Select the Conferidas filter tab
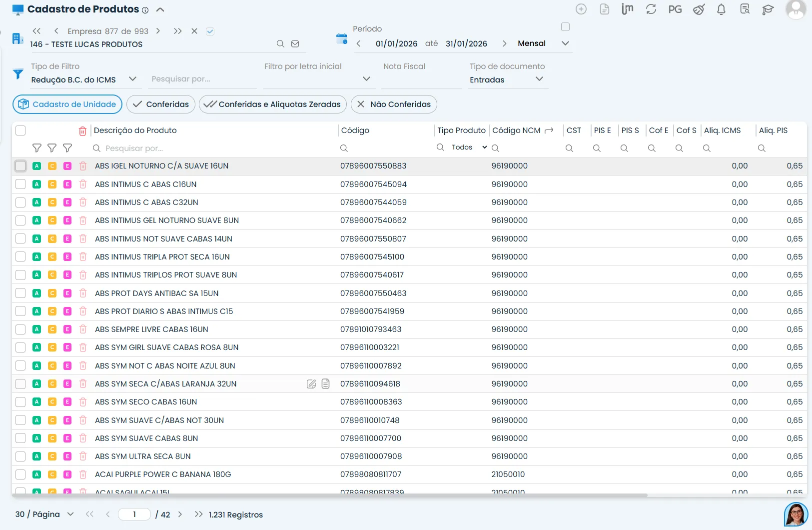Viewport: 812px width, 530px height. coord(160,104)
